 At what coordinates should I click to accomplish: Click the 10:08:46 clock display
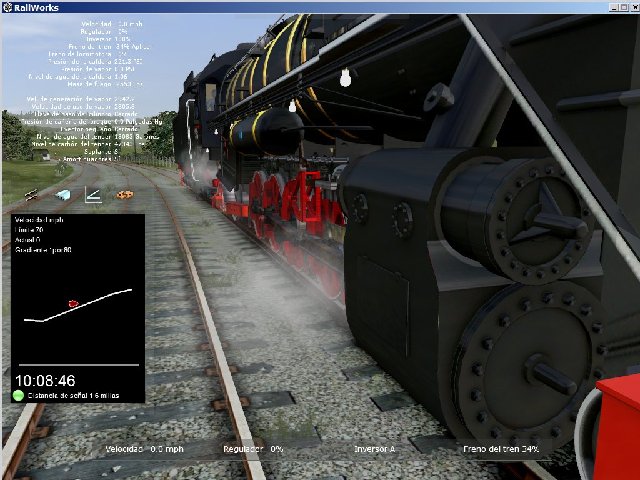pos(45,380)
